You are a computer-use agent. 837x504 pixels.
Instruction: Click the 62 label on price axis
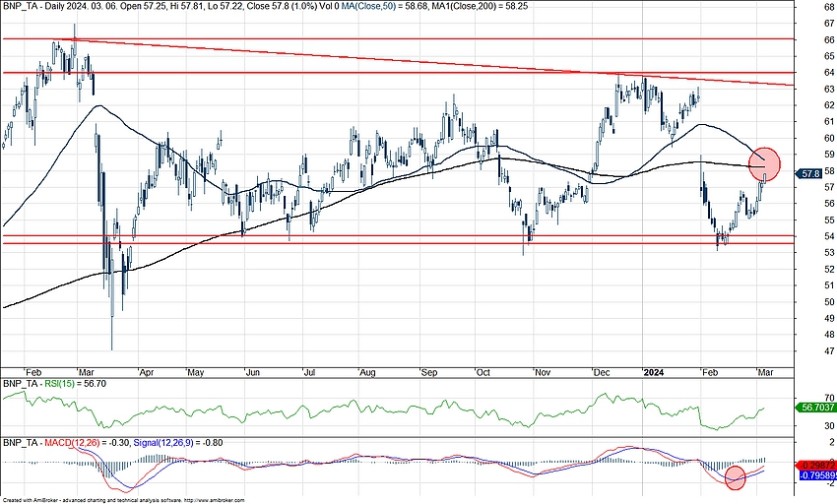click(829, 105)
